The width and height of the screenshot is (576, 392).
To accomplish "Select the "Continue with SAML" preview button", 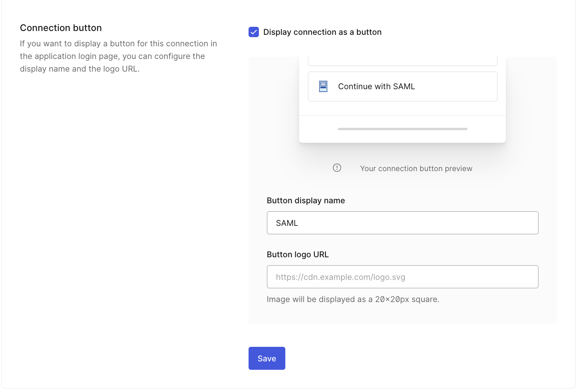I will 402,87.
